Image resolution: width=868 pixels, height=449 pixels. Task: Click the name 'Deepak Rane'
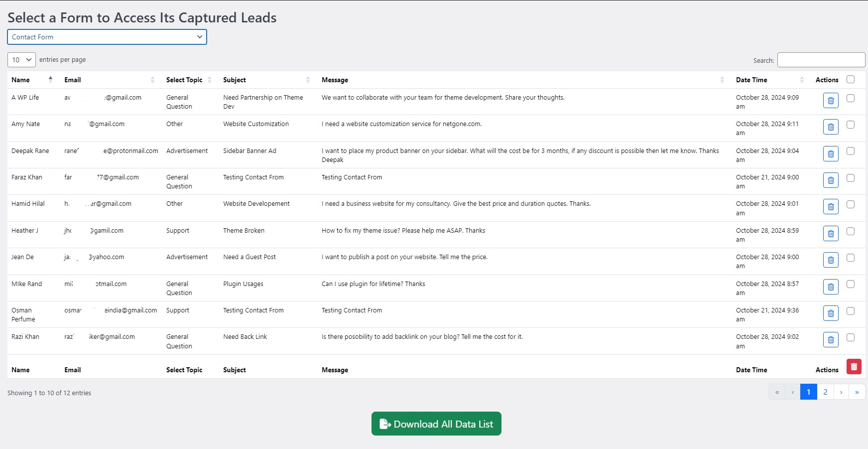click(30, 150)
